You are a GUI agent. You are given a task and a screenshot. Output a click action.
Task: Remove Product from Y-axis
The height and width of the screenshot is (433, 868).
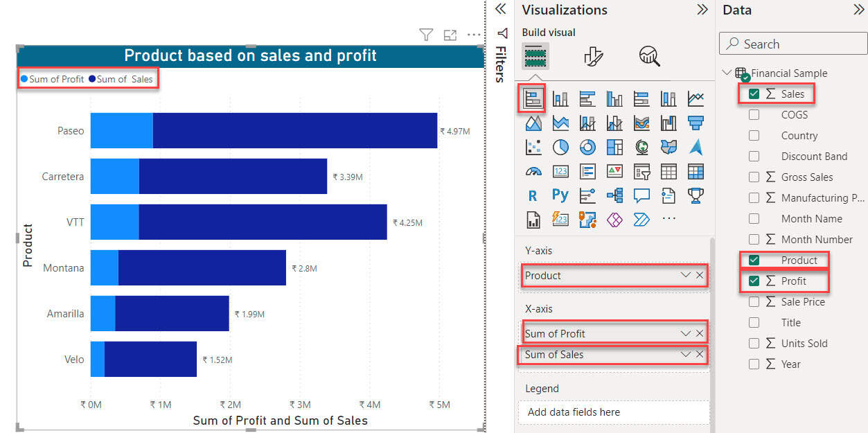[700, 275]
